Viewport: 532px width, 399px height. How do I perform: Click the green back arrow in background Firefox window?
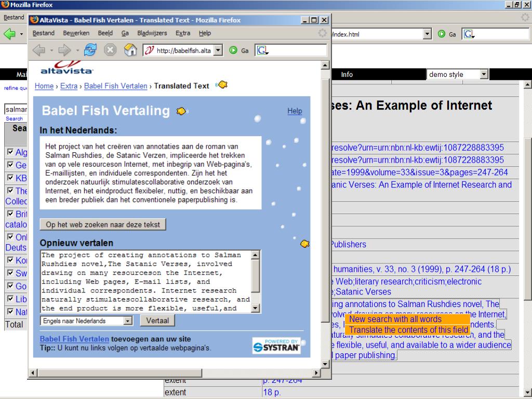[9, 34]
